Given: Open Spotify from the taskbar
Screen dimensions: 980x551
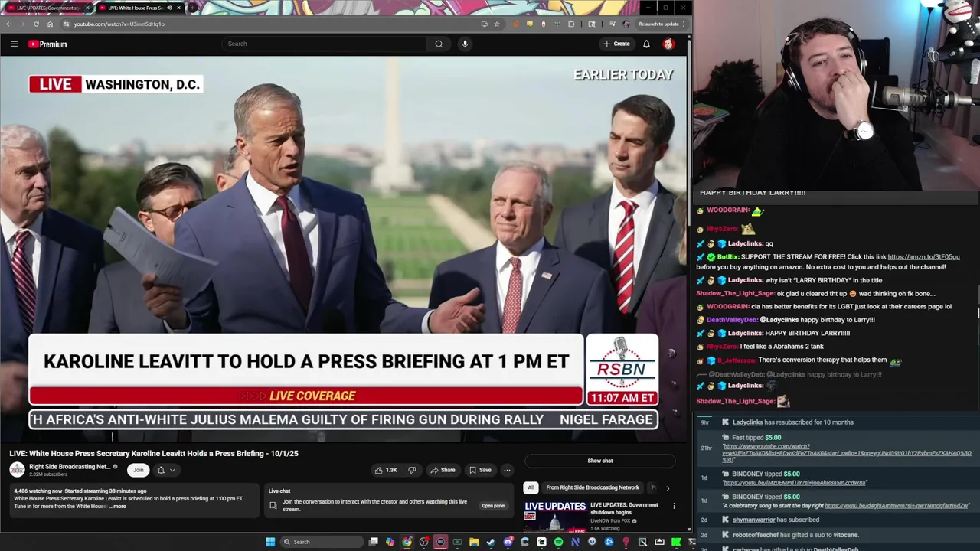Looking at the screenshot, I should pos(558,542).
